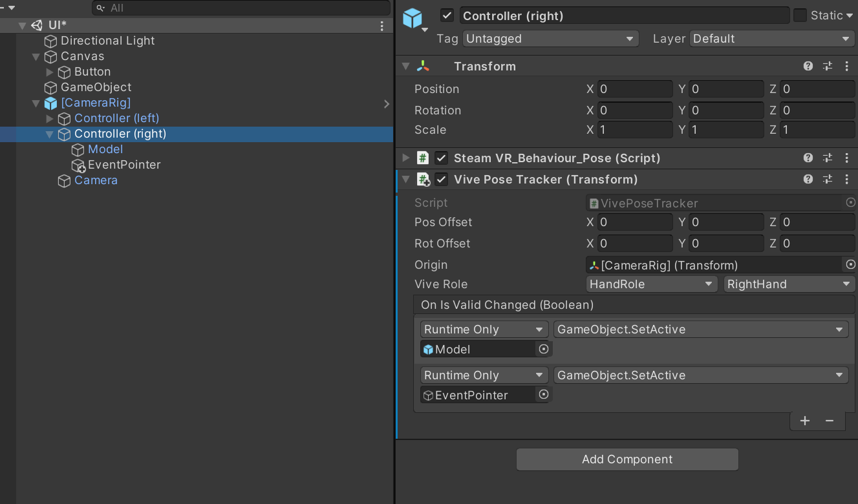
Task: Open first Runtime Only dropdown above Model
Action: pyautogui.click(x=484, y=330)
